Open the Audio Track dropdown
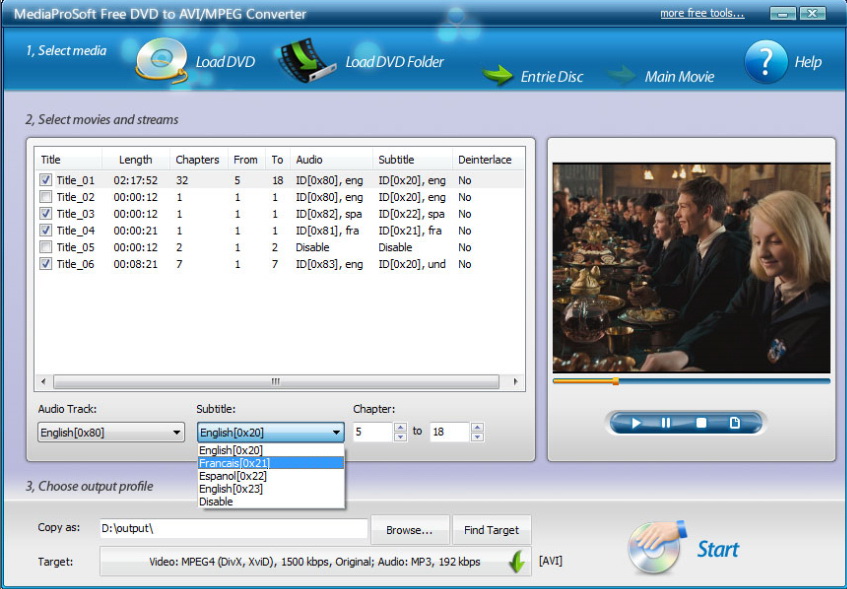 tap(111, 432)
